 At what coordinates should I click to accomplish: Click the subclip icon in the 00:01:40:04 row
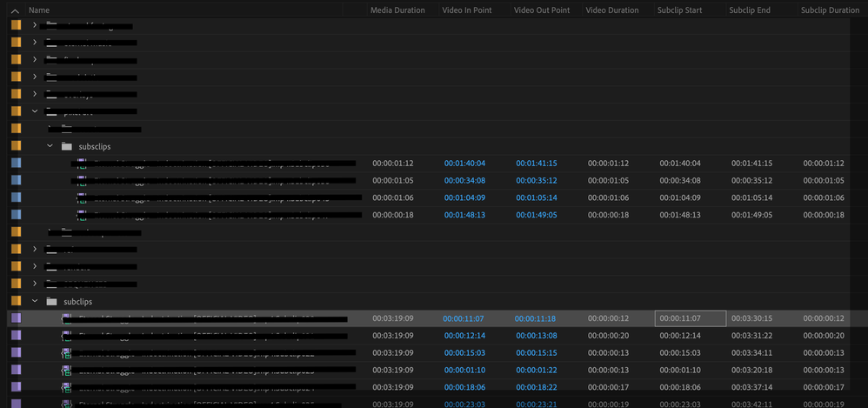click(x=82, y=163)
